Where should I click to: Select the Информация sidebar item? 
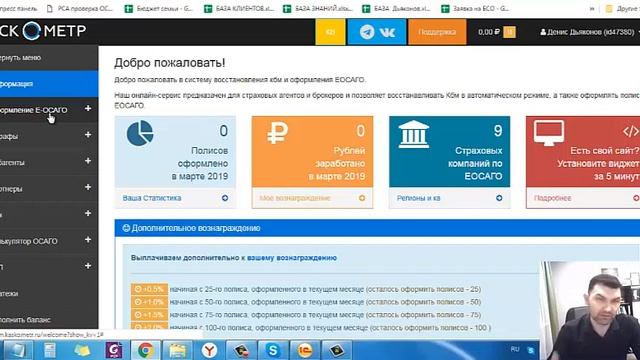point(49,84)
